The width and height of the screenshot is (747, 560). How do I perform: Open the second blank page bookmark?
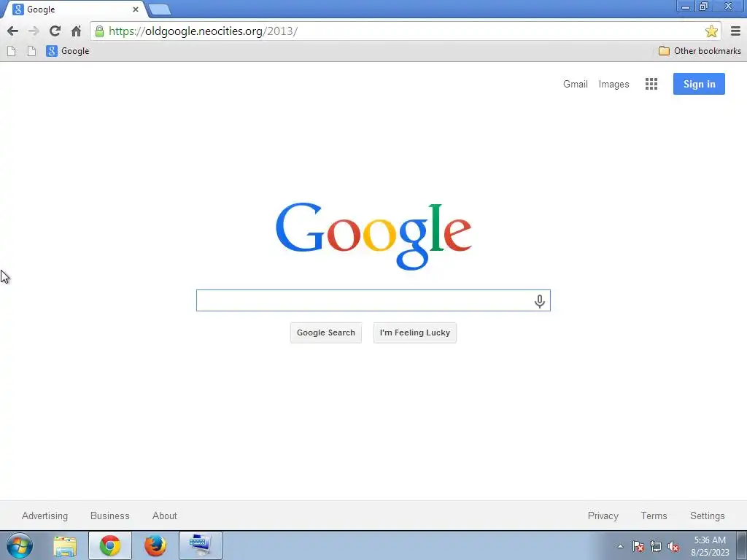pyautogui.click(x=31, y=51)
